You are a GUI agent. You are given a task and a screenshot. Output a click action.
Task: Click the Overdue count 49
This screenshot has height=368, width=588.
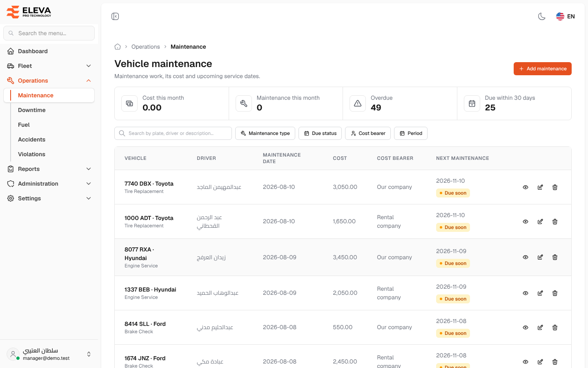pyautogui.click(x=376, y=108)
